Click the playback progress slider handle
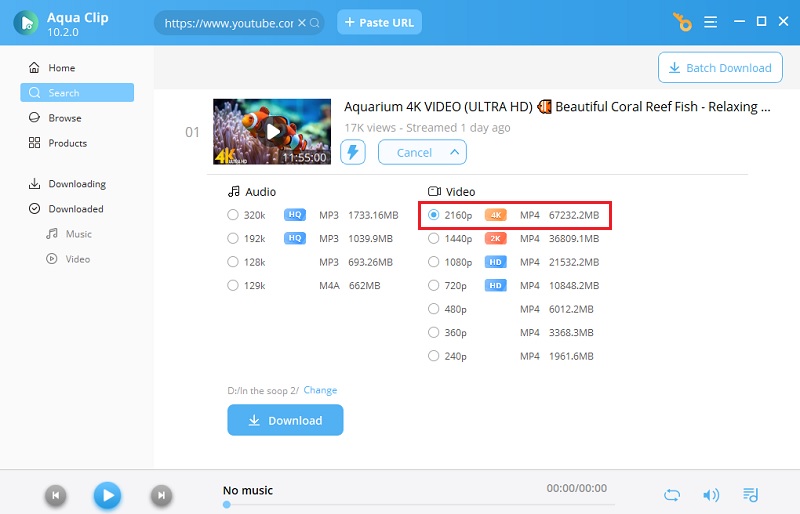Viewport: 800px width, 514px height. (227, 504)
